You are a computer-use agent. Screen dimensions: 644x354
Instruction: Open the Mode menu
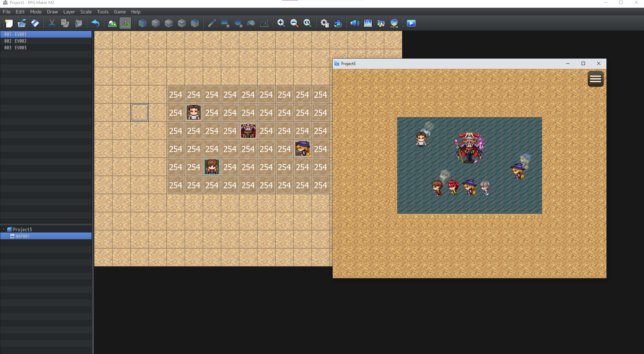click(36, 12)
